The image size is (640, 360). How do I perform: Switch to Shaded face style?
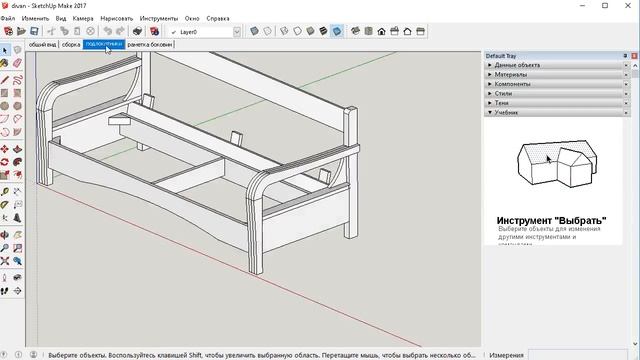311,31
